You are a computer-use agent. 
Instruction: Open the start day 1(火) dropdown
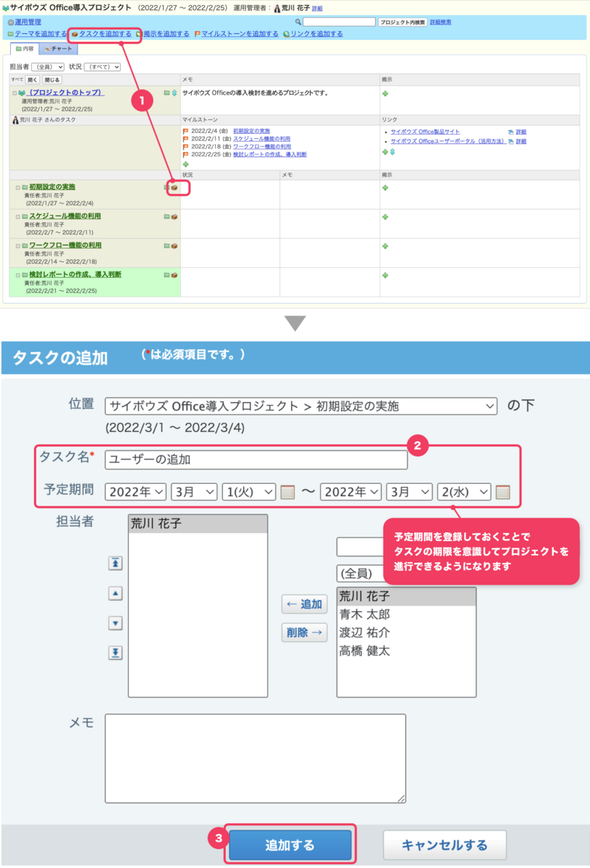(x=249, y=492)
